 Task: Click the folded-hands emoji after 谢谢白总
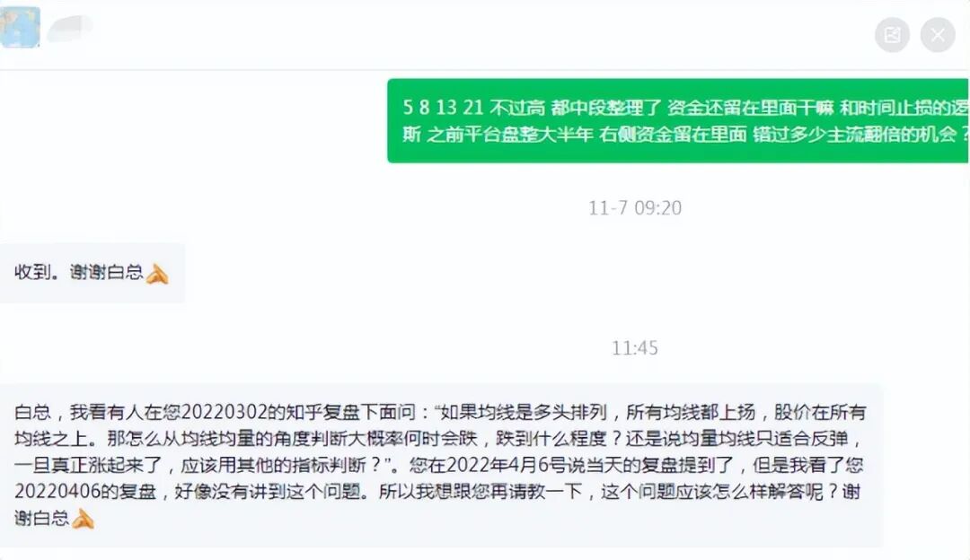[x=157, y=274]
